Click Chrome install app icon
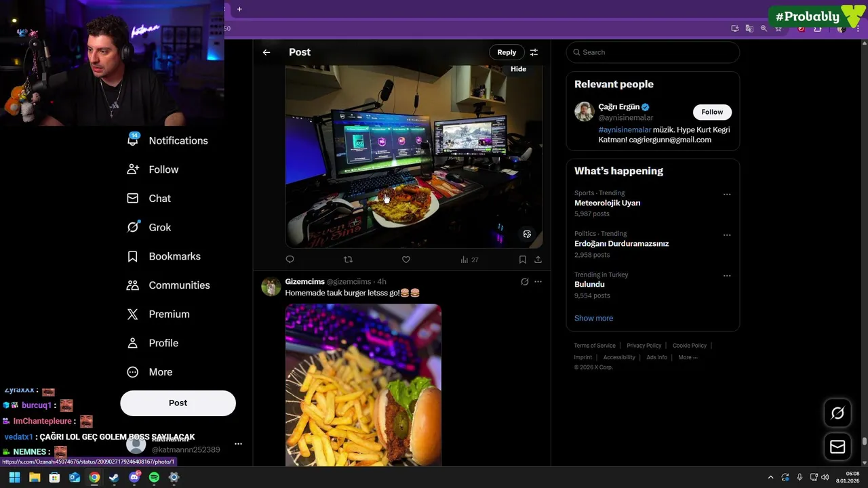Image resolution: width=868 pixels, height=488 pixels. pos(735,28)
